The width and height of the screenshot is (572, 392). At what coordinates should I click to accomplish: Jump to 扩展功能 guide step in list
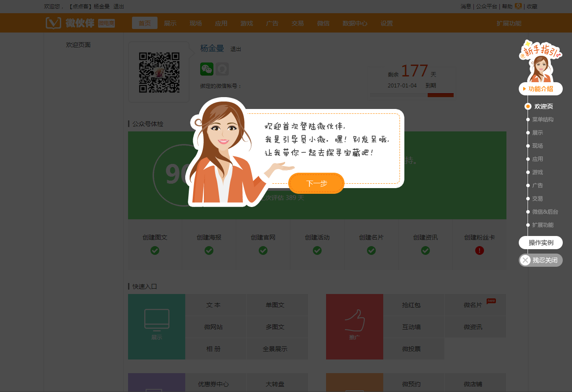543,225
